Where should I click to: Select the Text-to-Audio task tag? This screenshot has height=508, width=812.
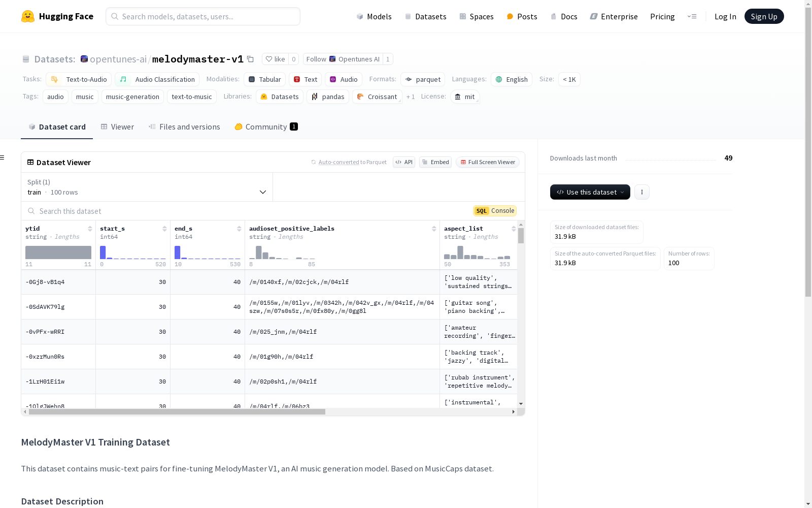(x=79, y=79)
